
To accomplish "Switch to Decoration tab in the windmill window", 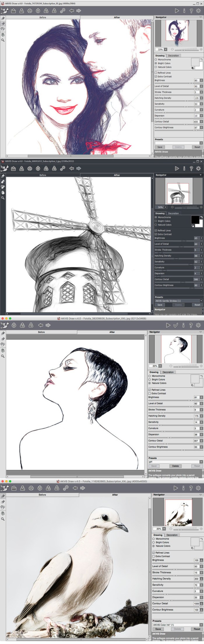I will pyautogui.click(x=173, y=213).
